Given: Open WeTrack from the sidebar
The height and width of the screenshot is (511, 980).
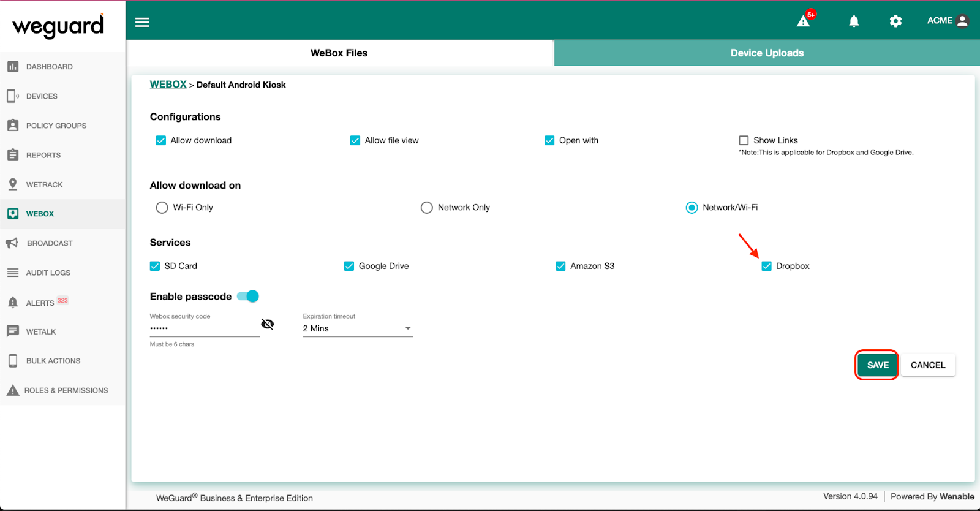Looking at the screenshot, I should [x=62, y=184].
